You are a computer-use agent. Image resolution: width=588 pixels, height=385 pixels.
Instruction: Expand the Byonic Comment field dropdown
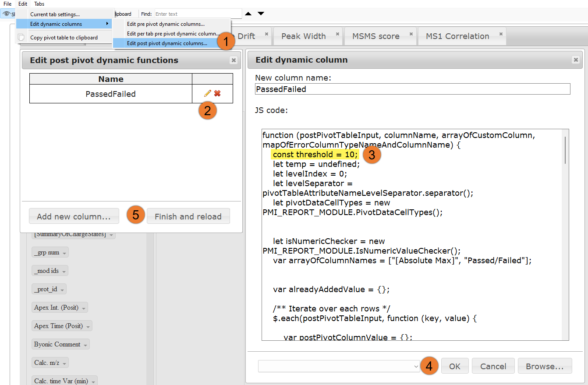click(x=85, y=345)
